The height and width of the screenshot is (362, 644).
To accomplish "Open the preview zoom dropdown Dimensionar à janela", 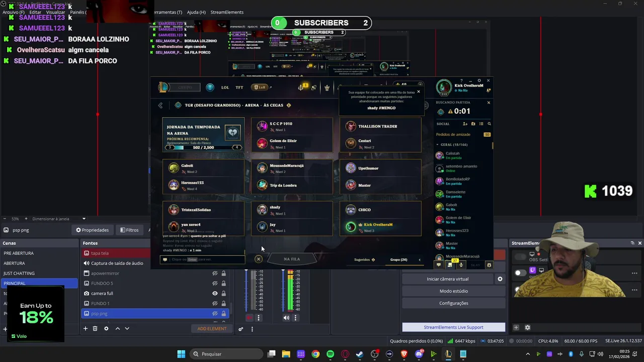I will [84, 219].
